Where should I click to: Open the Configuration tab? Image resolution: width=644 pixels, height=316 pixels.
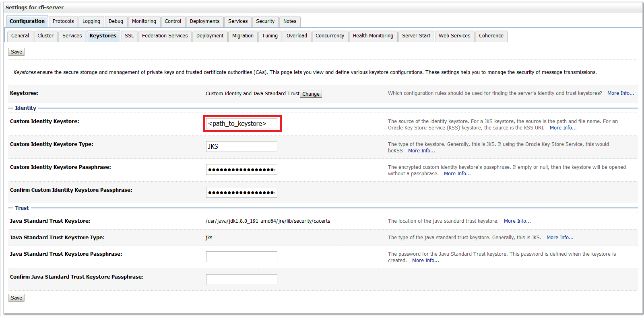pyautogui.click(x=27, y=21)
